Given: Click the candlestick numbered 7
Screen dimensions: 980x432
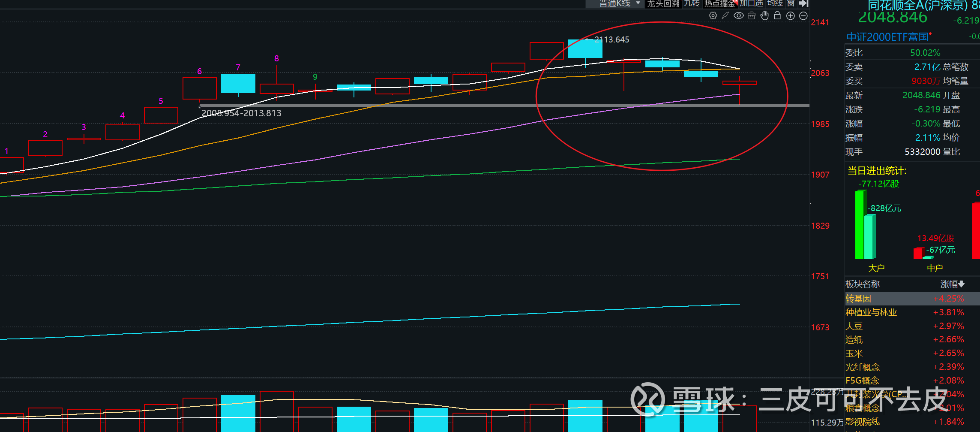Looking at the screenshot, I should coord(238,84).
